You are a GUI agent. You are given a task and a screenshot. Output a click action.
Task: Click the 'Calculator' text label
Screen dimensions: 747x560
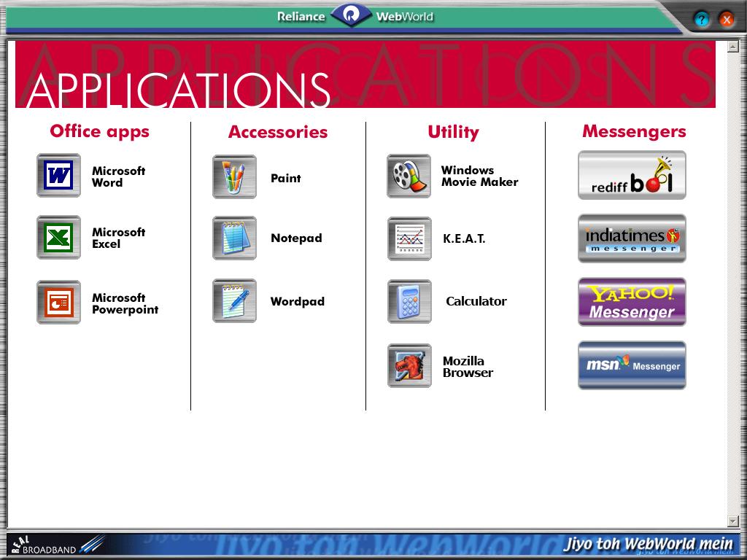476,301
